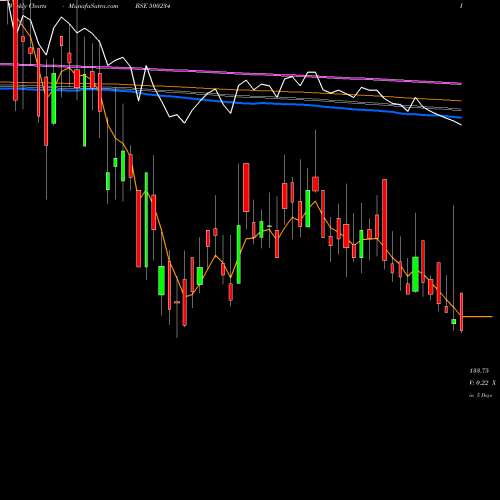Image resolution: width=500 pixels, height=500 pixels.
Task: Click the 'MunafaSutra.com' title text
Action: point(93,6)
